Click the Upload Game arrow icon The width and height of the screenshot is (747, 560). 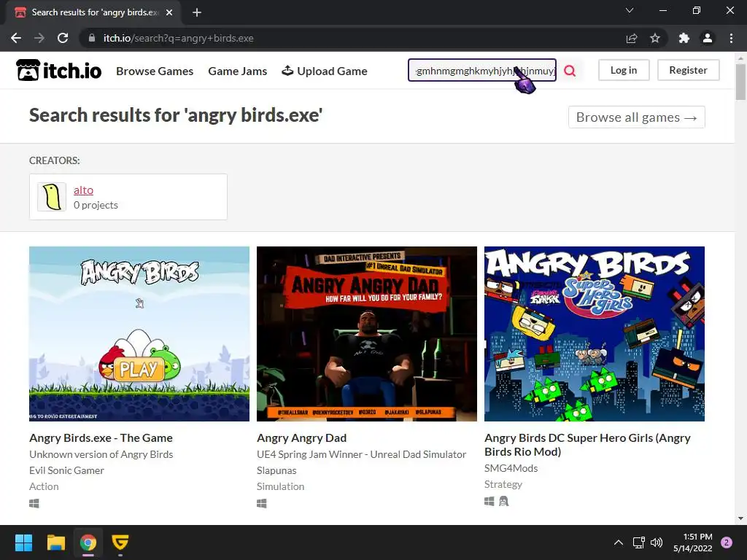[287, 71]
